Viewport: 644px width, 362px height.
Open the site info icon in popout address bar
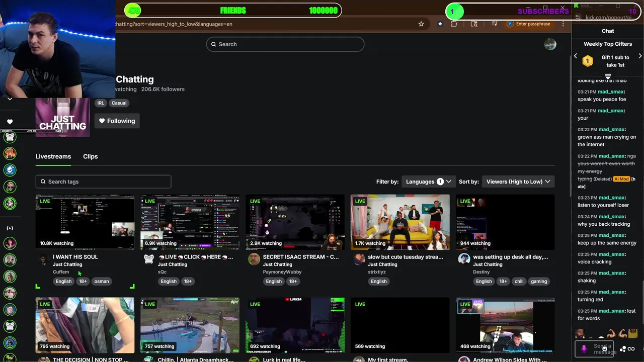click(x=577, y=18)
